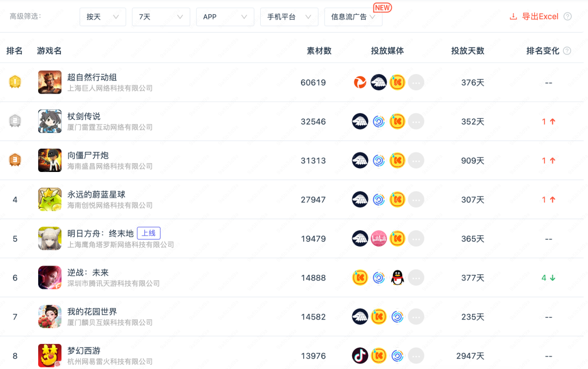Click the 超自然行动组 game icon

[50, 82]
